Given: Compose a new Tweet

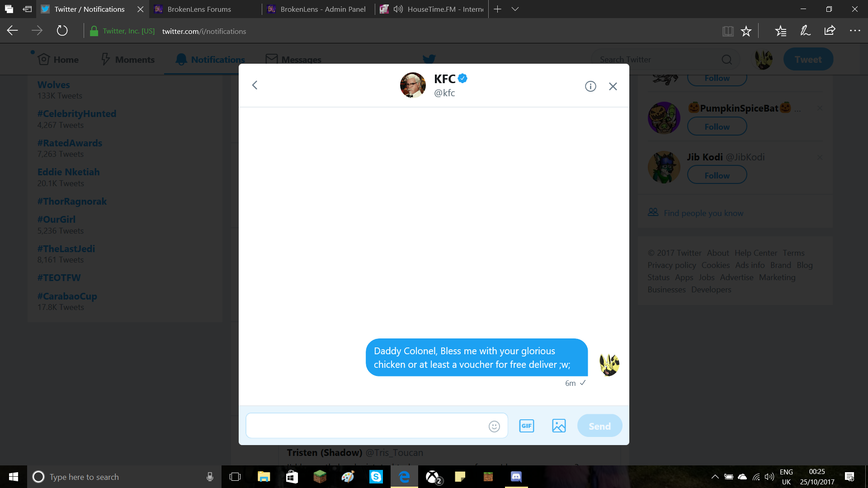Looking at the screenshot, I should point(808,60).
